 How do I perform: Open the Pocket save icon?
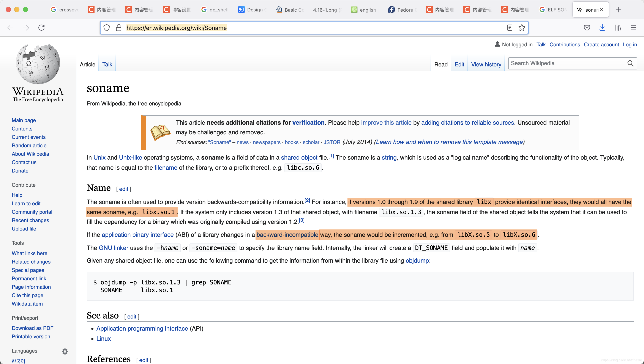click(x=587, y=28)
